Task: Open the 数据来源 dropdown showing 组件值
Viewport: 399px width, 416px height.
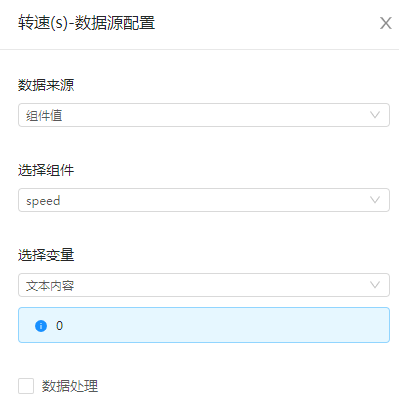Action: pyautogui.click(x=204, y=115)
